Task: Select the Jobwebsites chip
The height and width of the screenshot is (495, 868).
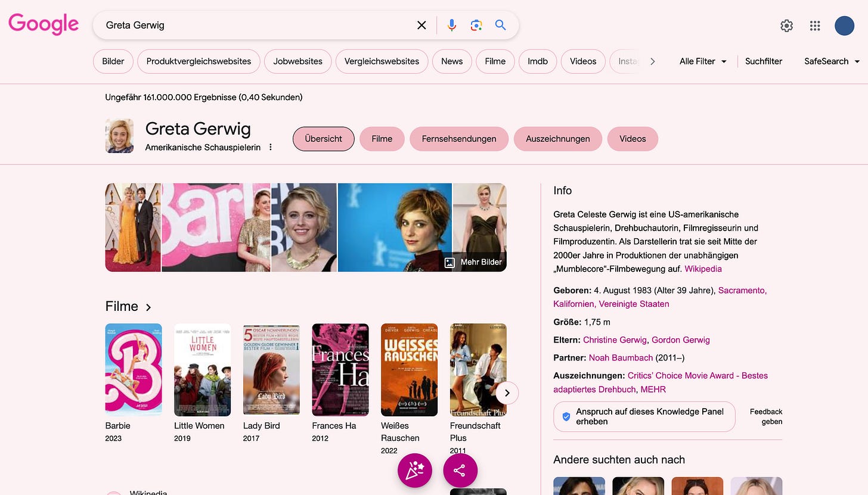Action: [298, 61]
